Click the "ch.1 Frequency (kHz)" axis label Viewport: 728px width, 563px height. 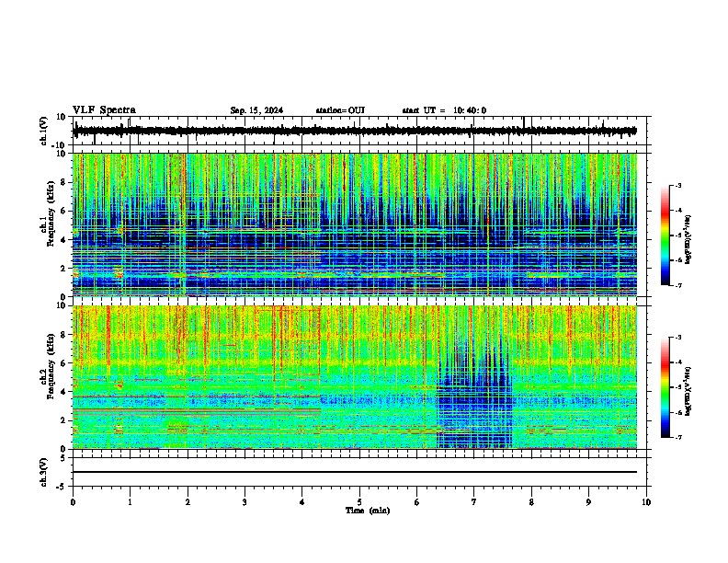click(x=48, y=214)
